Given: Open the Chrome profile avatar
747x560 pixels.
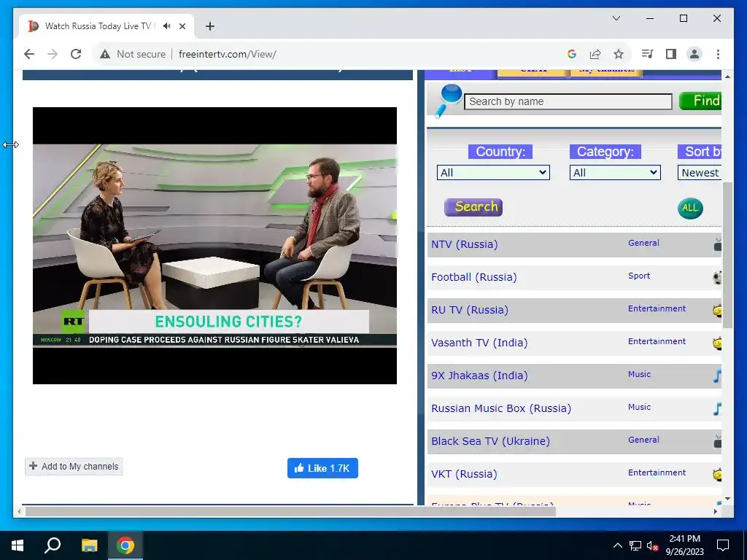Looking at the screenshot, I should click(x=694, y=54).
